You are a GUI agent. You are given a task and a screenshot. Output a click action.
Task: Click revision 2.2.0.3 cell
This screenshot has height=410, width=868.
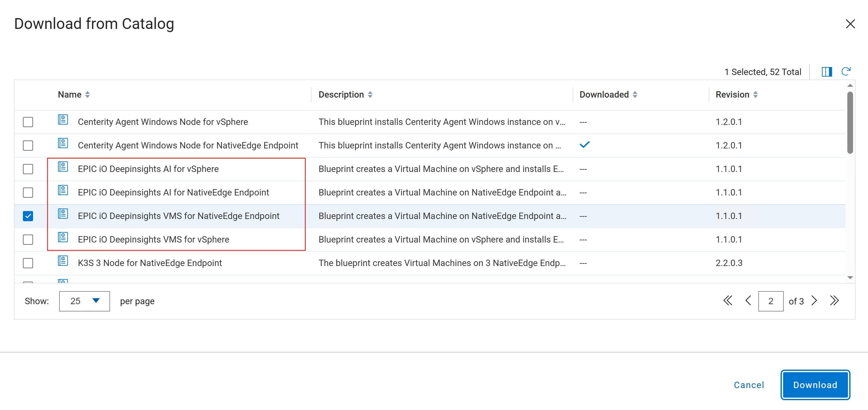[x=729, y=263]
